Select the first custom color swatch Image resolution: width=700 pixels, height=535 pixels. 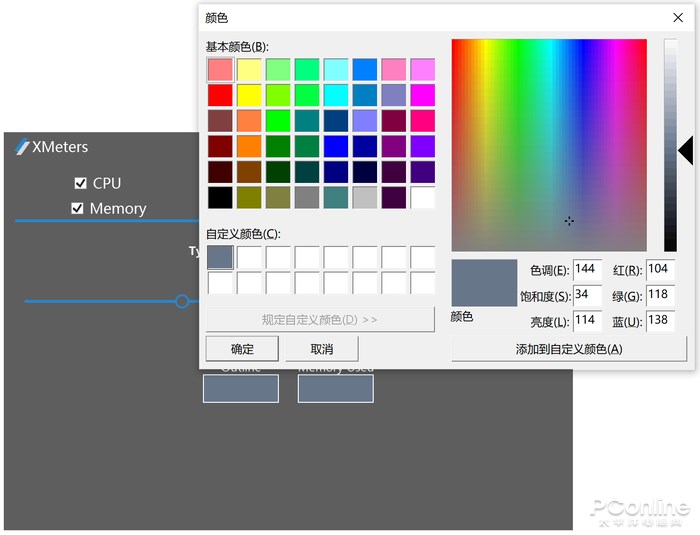(x=220, y=257)
